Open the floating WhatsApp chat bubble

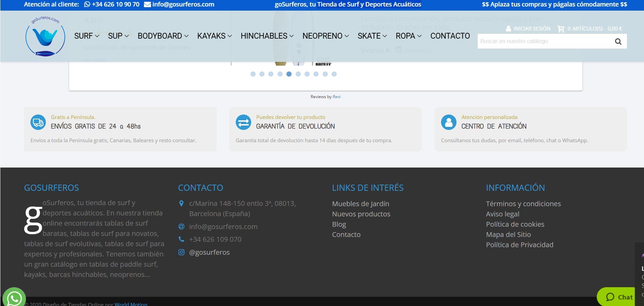tap(14, 298)
